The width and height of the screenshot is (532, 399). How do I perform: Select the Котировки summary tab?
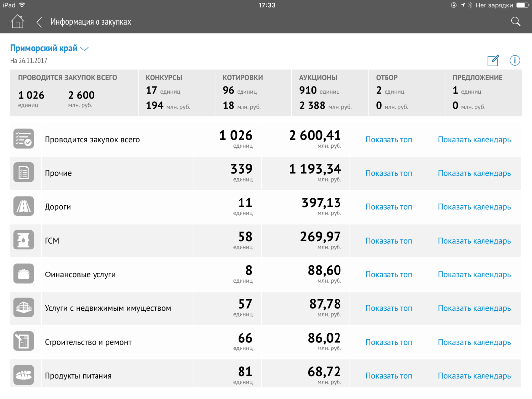coord(253,93)
